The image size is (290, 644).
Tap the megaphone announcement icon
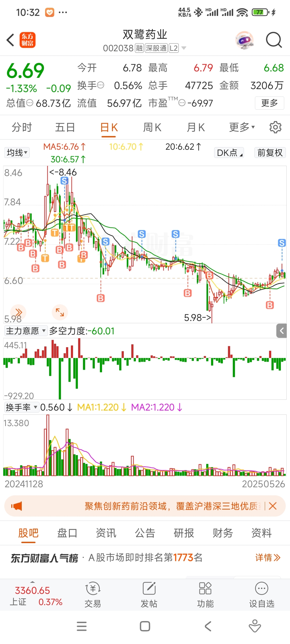(x=17, y=506)
